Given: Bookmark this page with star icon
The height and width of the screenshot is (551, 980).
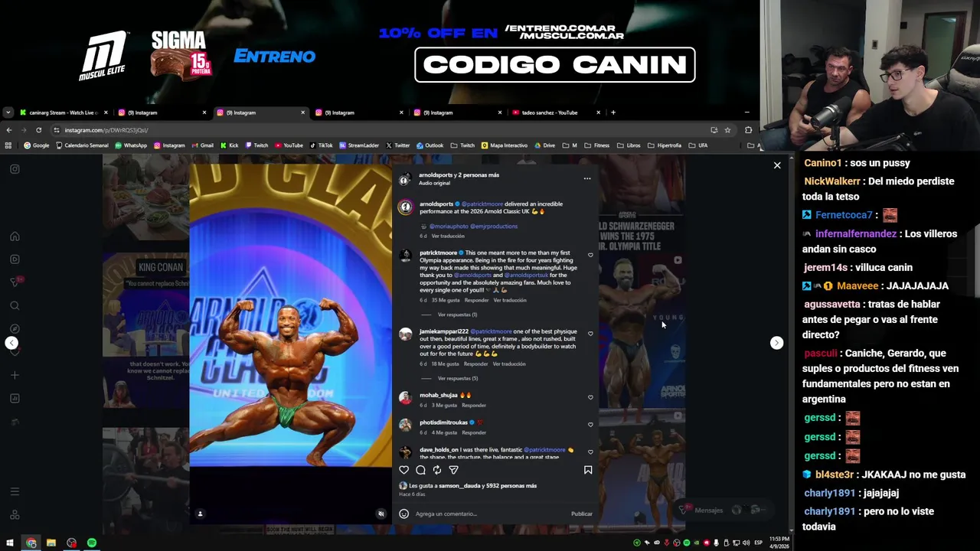Looking at the screenshot, I should 727,130.
